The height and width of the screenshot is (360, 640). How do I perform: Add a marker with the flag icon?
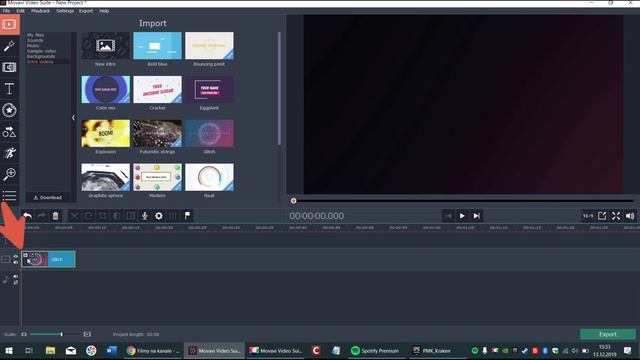(x=187, y=216)
